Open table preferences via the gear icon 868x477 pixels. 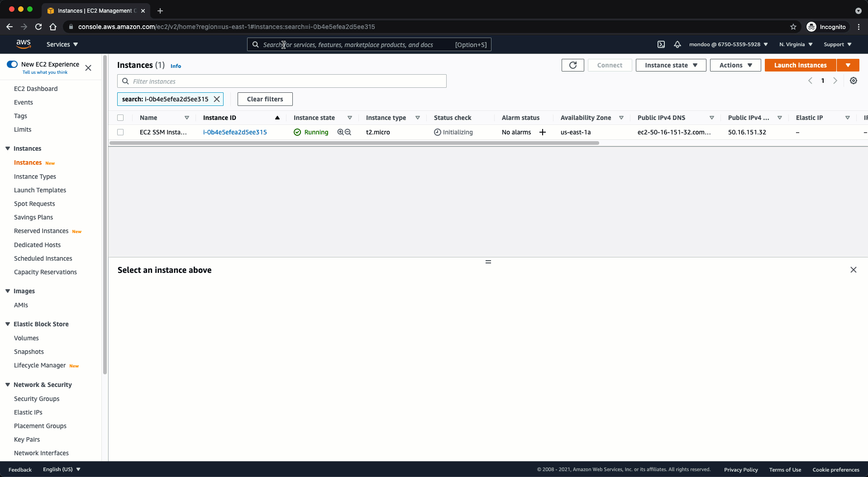point(854,81)
